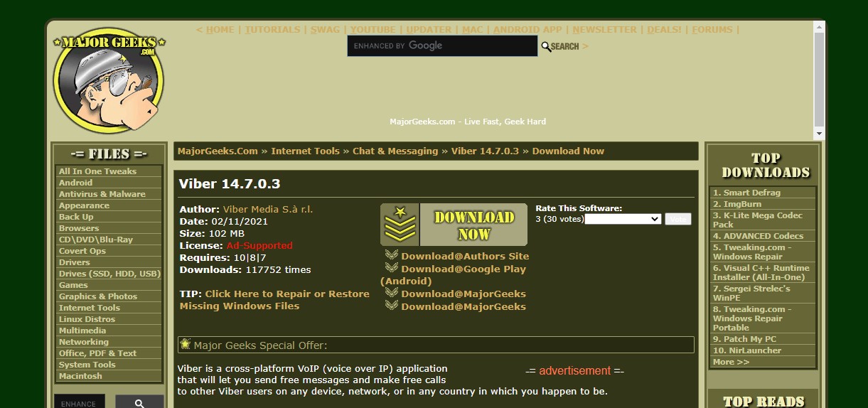Go to MajorGeeks.Com breadcrumb
This screenshot has height=408, width=868.
218,151
